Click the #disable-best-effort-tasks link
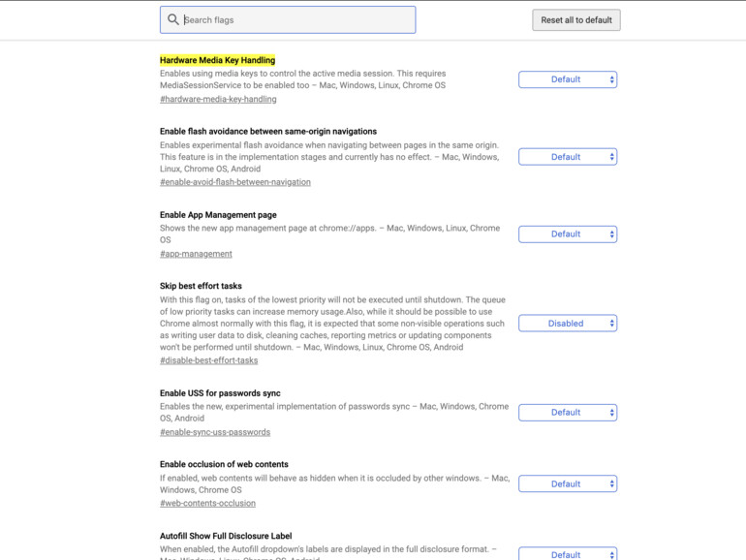Viewport: 746px width, 560px height. click(x=208, y=360)
